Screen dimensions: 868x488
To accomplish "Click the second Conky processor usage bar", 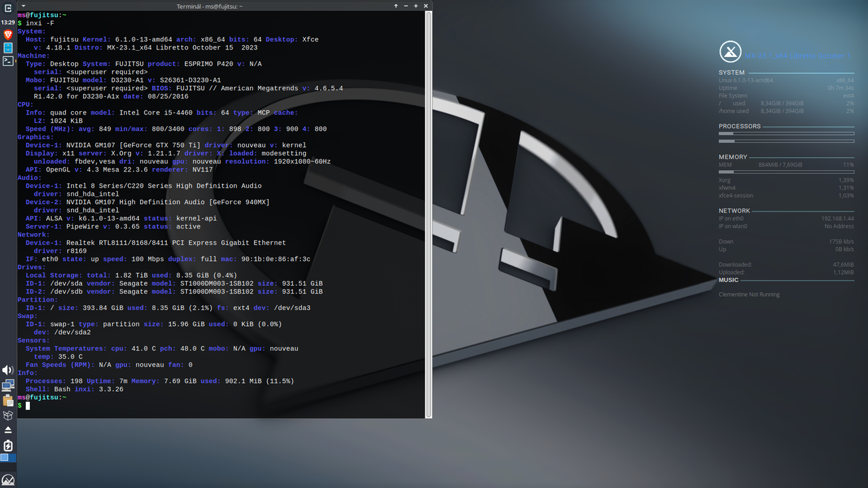I will (x=787, y=141).
